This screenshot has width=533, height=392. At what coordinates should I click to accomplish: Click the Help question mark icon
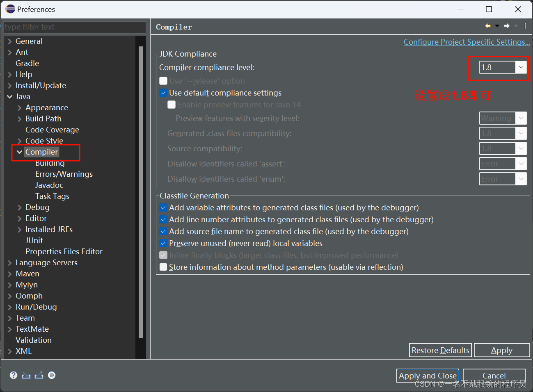14,375
